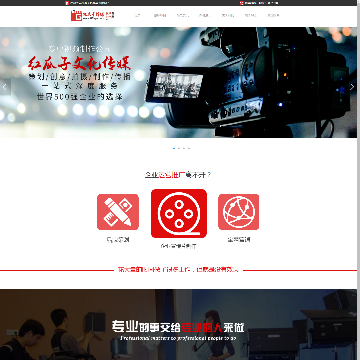
Task: Select the pencil and ruler planning icon
Action: point(118,212)
